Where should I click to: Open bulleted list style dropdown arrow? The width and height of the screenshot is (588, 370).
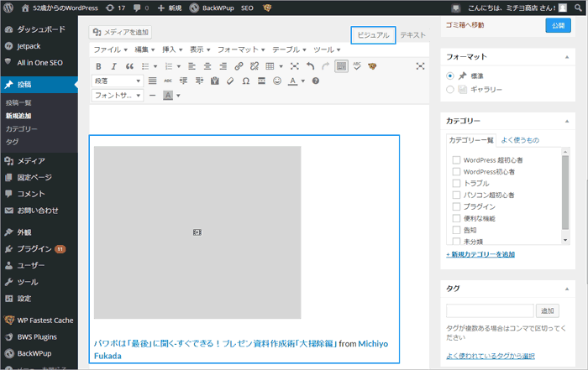pos(155,66)
